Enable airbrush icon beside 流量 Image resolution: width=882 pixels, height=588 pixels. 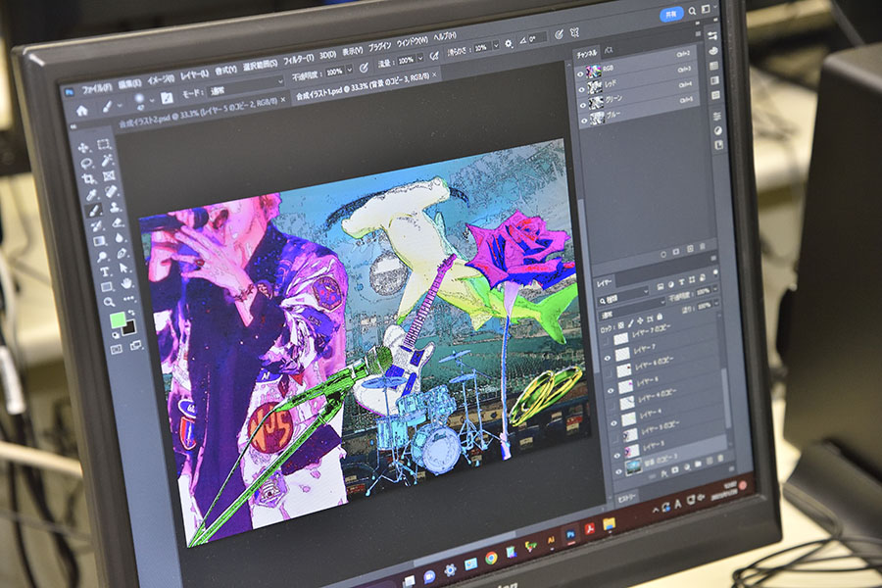(x=434, y=56)
